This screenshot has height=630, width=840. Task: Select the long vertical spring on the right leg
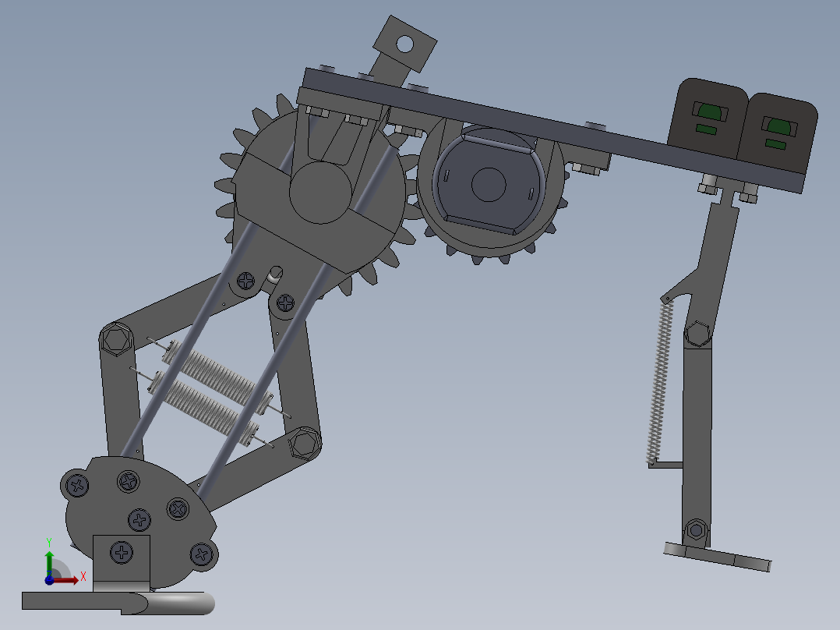(660, 382)
